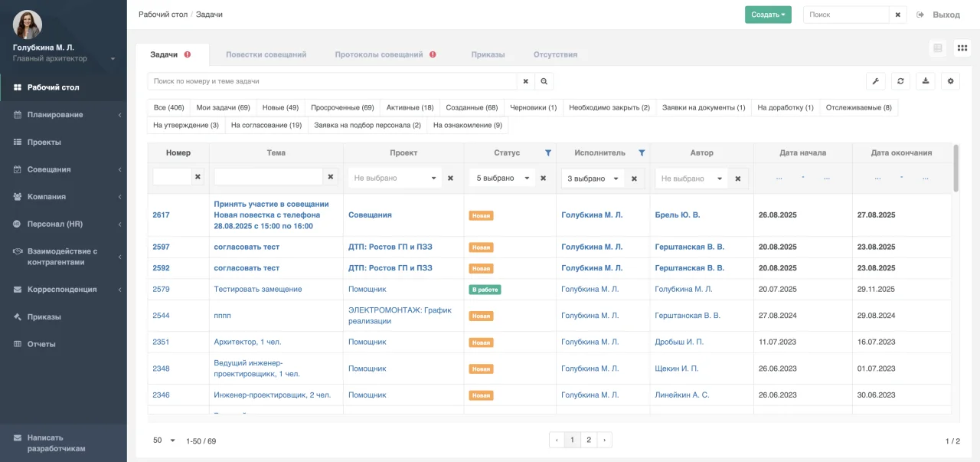
Task: Click the wrench tool icon above the table
Action: pos(876,80)
